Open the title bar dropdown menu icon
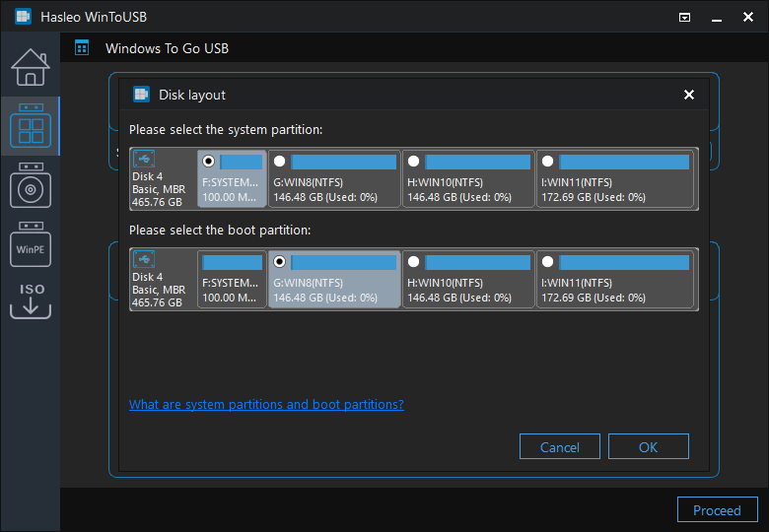 coord(684,18)
